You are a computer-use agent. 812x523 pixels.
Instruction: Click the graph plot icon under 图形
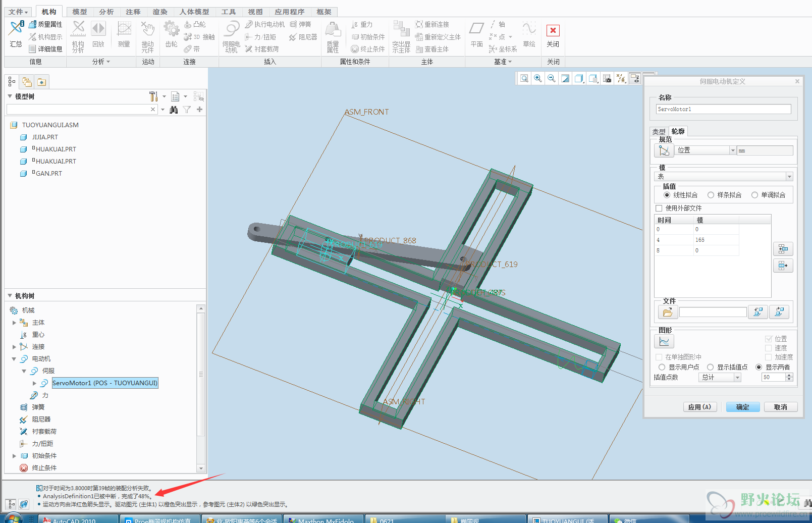tap(664, 342)
